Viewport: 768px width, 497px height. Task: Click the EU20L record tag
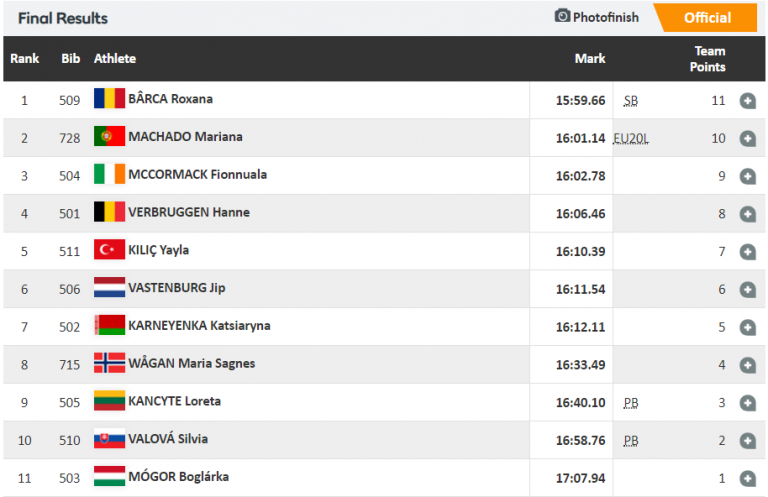(x=630, y=138)
